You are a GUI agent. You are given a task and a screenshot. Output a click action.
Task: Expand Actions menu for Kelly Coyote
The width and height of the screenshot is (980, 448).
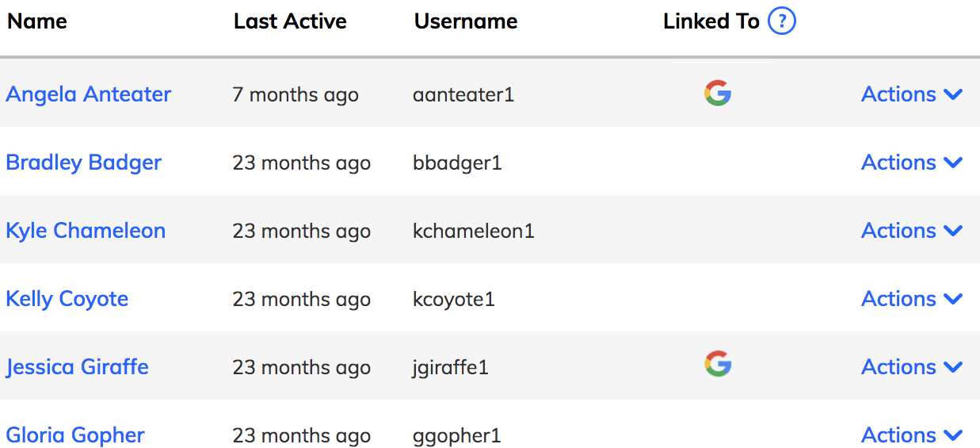pos(912,299)
